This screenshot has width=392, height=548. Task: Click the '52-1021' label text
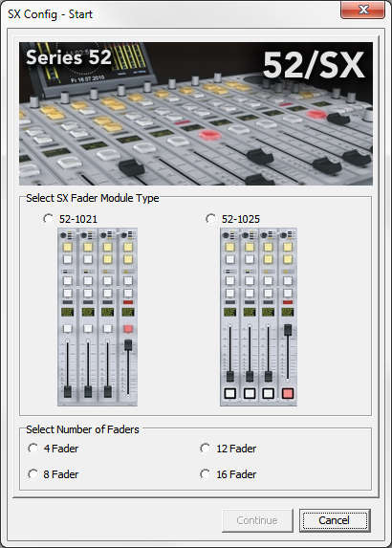[78, 219]
